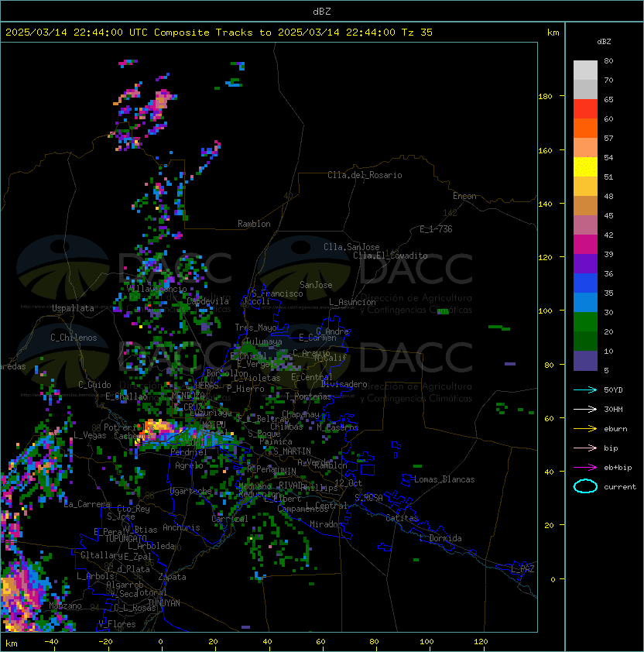Click the cyan 50YD arrow legend icon
644x652 pixels.
click(585, 389)
